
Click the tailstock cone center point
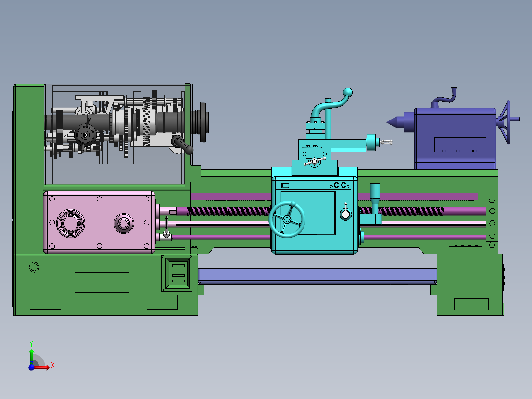coord(395,122)
